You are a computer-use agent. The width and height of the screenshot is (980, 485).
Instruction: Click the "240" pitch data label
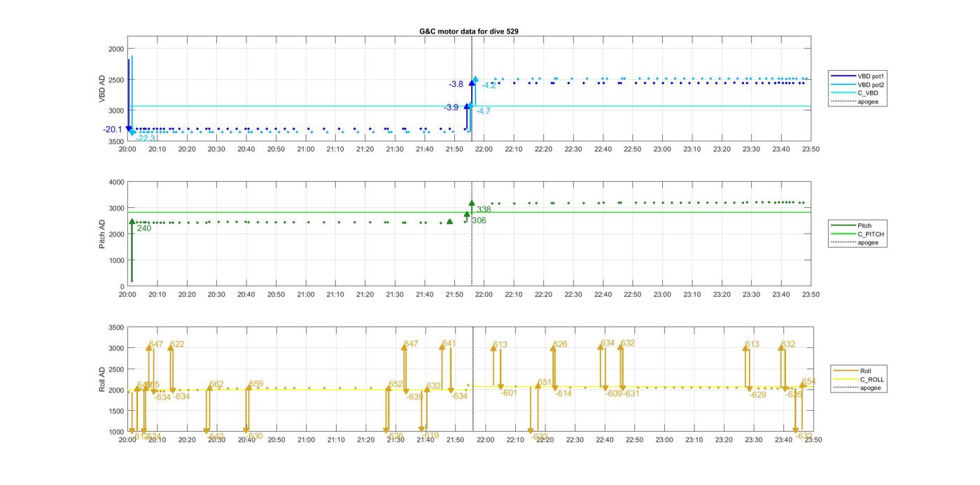(144, 228)
